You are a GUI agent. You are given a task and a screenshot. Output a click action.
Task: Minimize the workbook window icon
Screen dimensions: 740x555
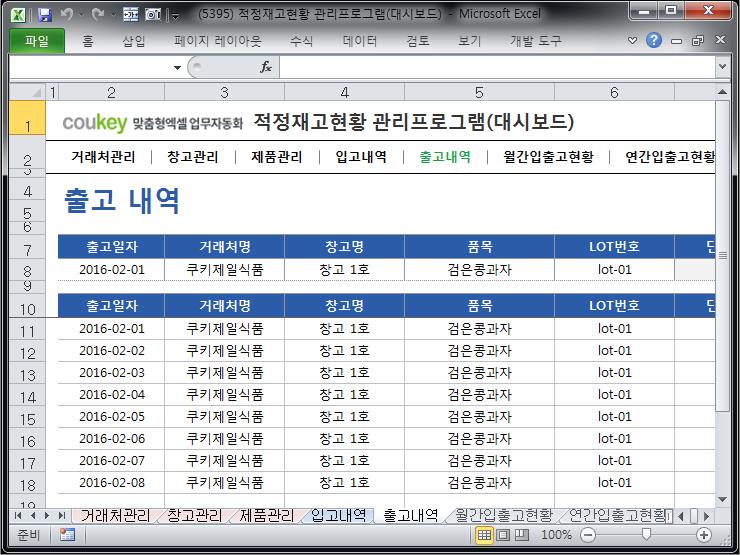coord(676,41)
